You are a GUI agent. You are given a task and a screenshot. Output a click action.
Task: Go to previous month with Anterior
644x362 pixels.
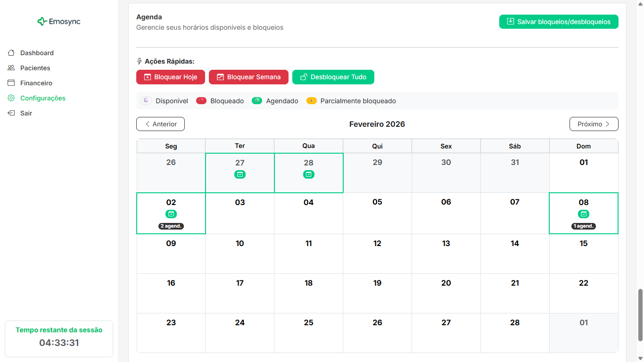160,124
